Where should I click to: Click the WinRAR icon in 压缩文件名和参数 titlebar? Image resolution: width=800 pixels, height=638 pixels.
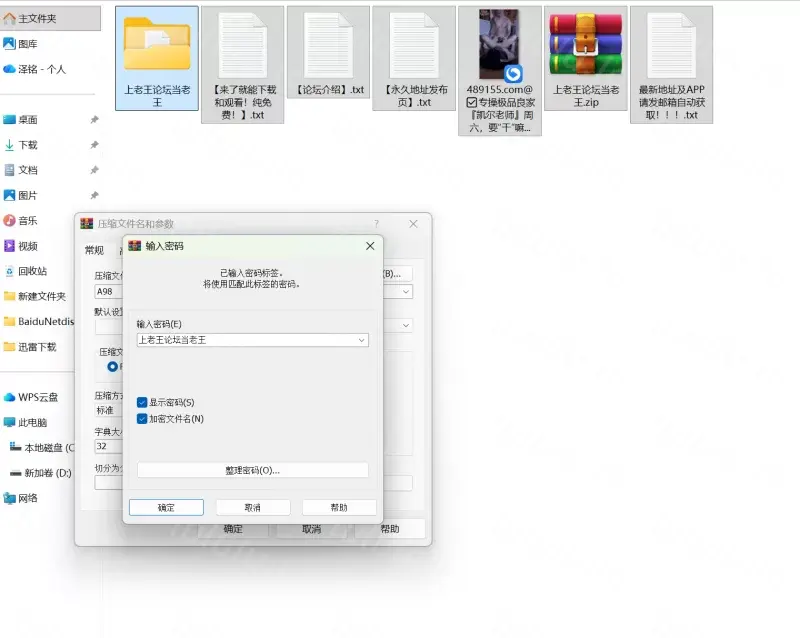coord(87,224)
